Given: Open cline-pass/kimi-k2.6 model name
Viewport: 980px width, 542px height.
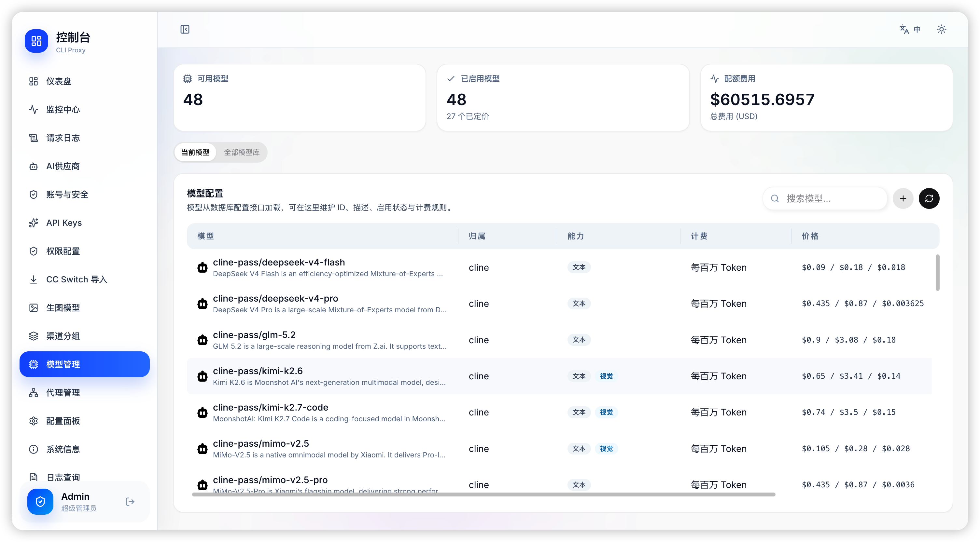Looking at the screenshot, I should pyautogui.click(x=258, y=371).
